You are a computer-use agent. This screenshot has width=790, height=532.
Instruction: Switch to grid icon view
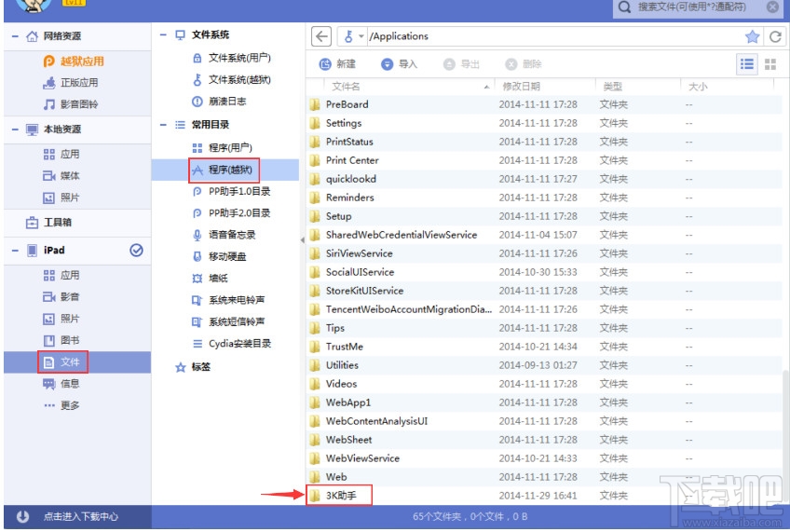pyautogui.click(x=770, y=64)
